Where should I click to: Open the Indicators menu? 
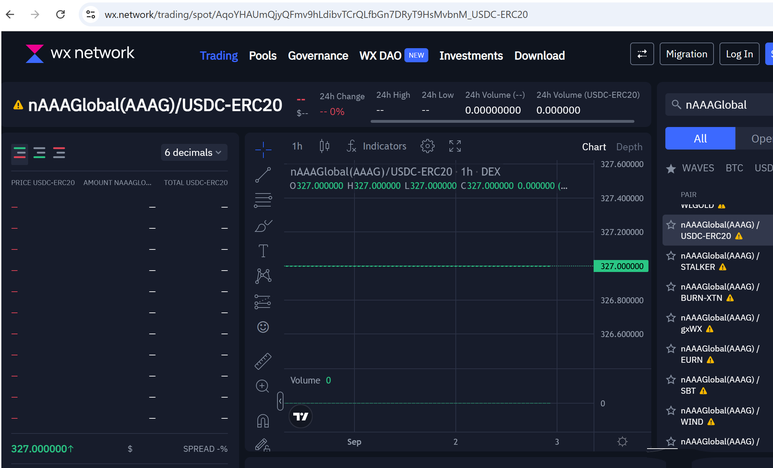point(376,146)
